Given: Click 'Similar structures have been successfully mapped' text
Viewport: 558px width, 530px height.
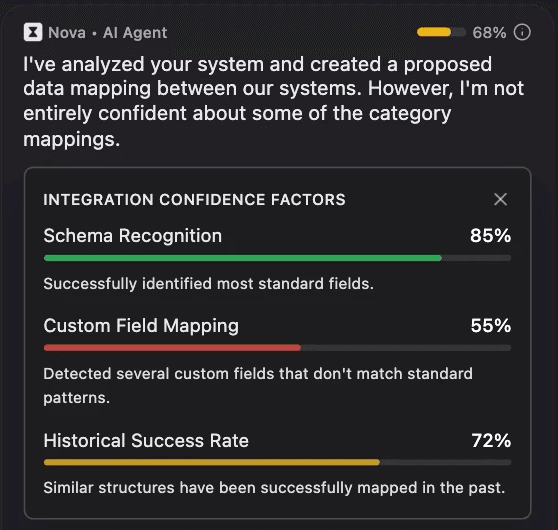Looking at the screenshot, I should pyautogui.click(x=274, y=488).
